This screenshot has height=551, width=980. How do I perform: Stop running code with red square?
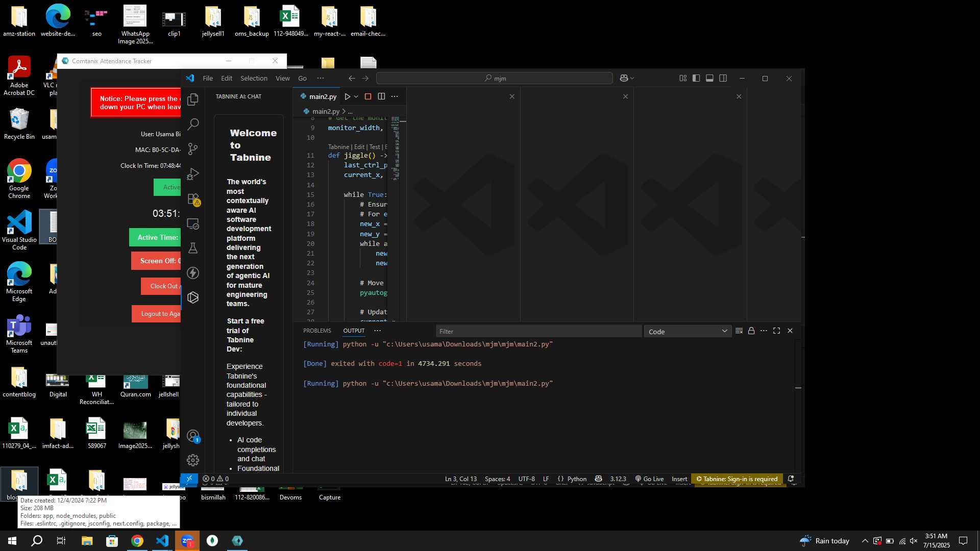(x=368, y=96)
